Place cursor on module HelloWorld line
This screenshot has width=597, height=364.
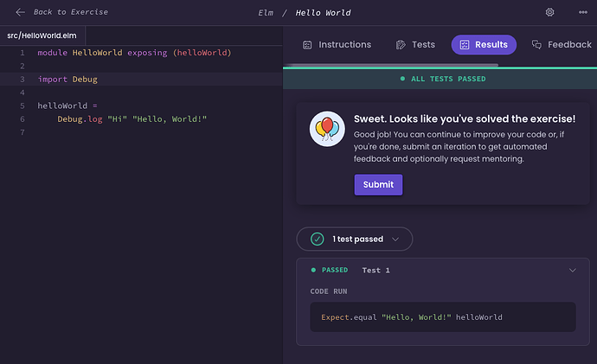134,53
